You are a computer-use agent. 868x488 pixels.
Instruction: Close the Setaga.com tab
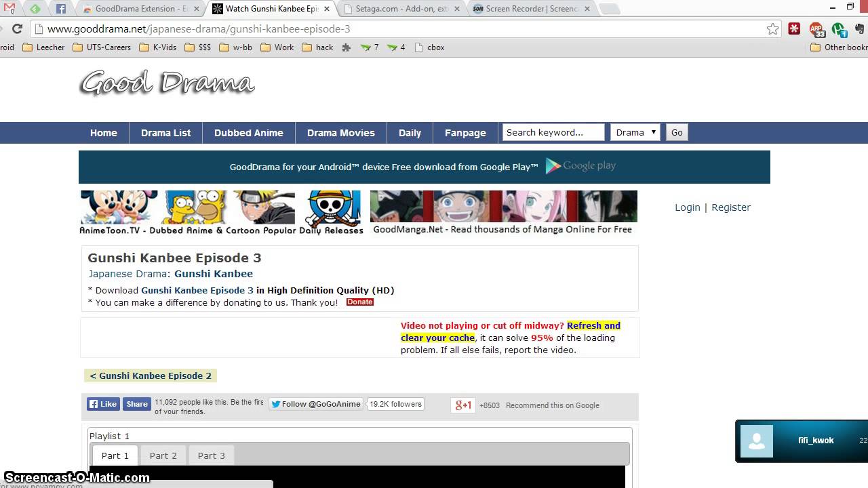(456, 9)
